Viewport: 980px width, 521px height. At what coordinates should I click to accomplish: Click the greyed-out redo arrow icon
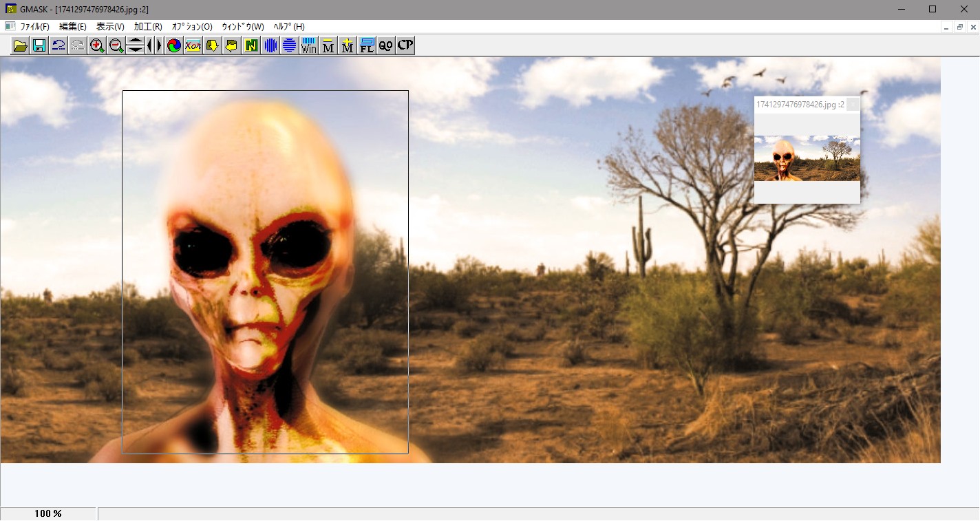pos(78,45)
